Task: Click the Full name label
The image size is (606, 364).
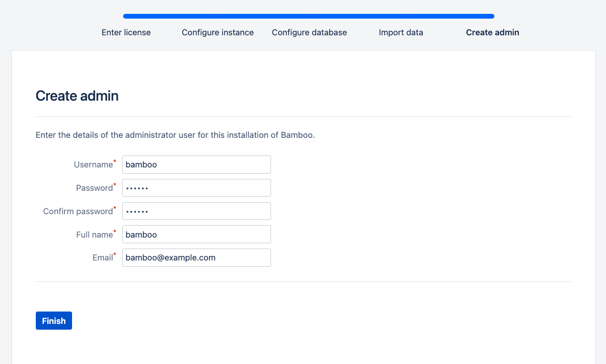Action: [x=95, y=234]
